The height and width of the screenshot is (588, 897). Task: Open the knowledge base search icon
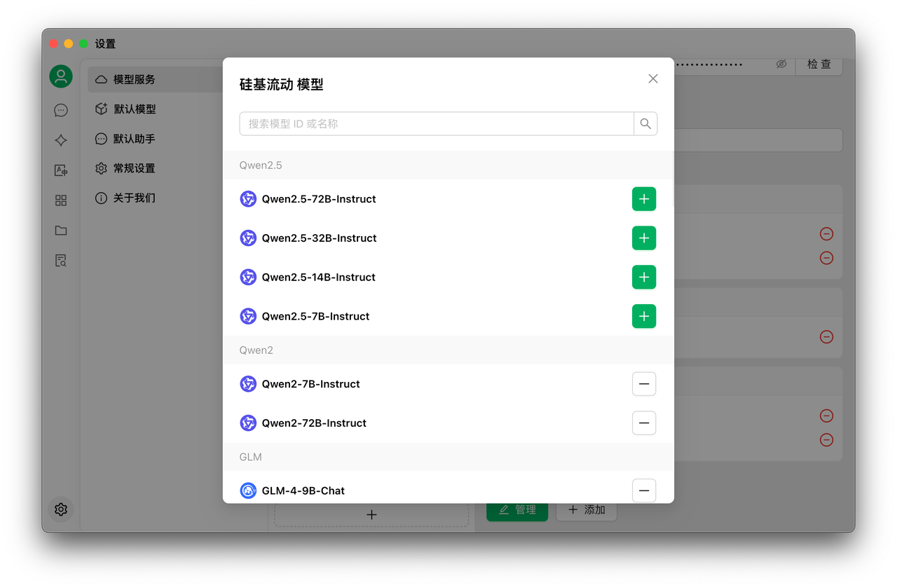coord(61,261)
